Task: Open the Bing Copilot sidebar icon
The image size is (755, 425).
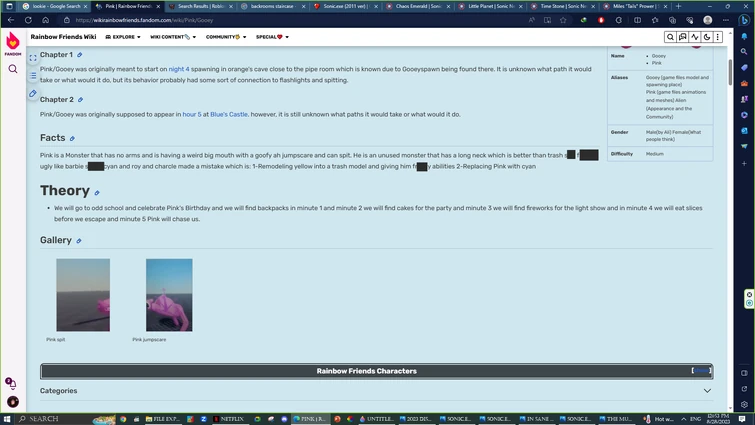Action: (744, 20)
